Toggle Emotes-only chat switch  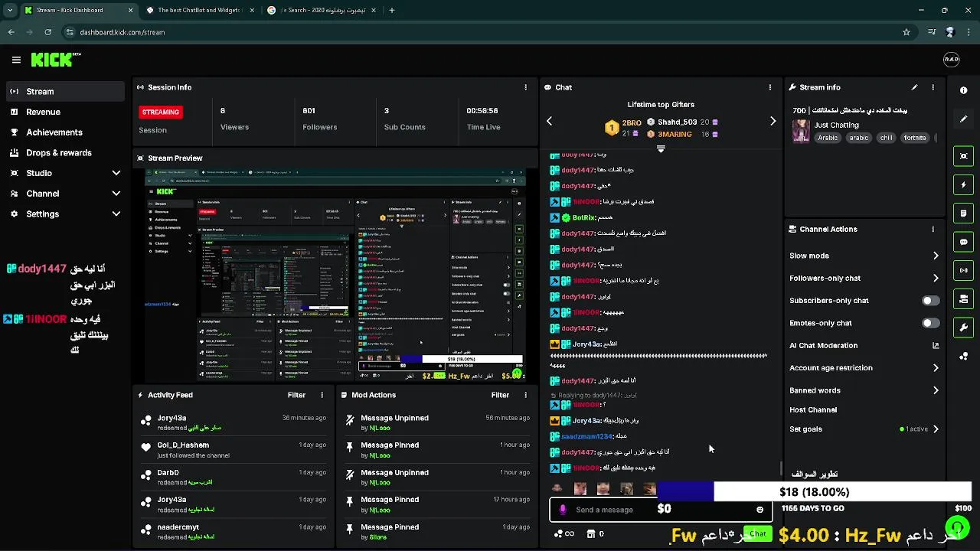coord(930,323)
